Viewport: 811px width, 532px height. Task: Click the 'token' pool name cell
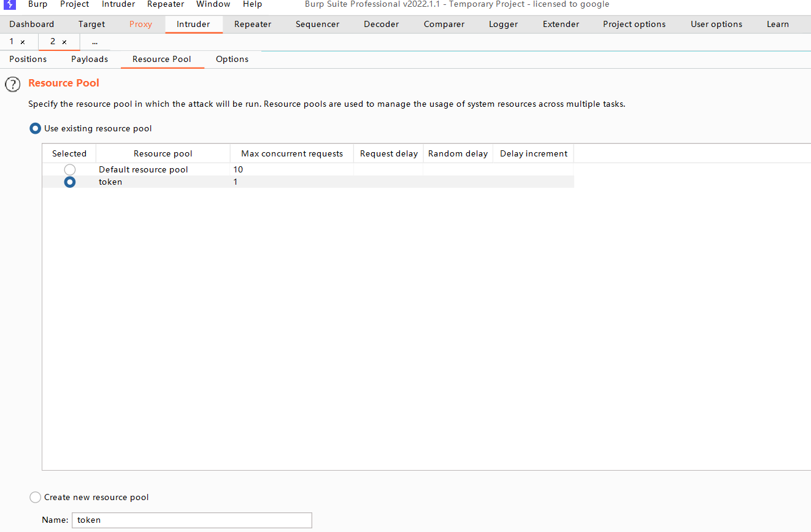point(163,182)
